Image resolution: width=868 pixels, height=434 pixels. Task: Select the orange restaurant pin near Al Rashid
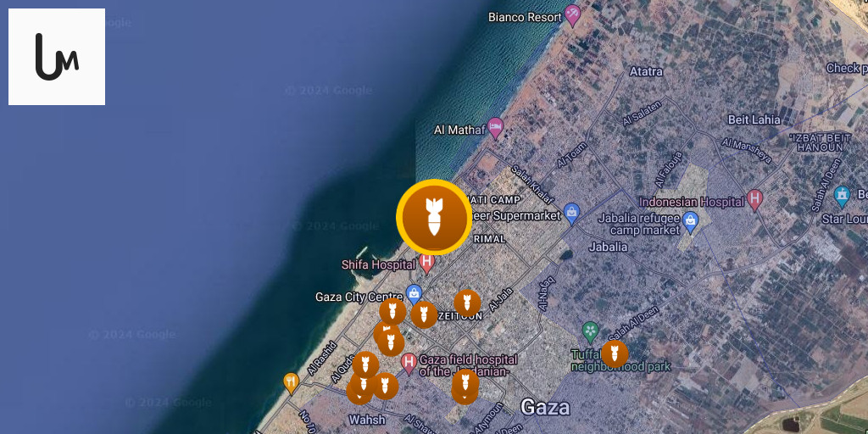click(292, 383)
